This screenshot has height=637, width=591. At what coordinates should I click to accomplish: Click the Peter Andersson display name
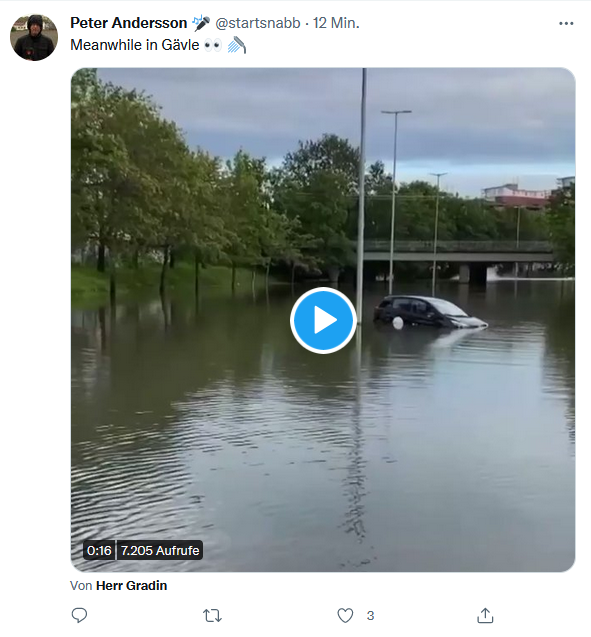(128, 23)
